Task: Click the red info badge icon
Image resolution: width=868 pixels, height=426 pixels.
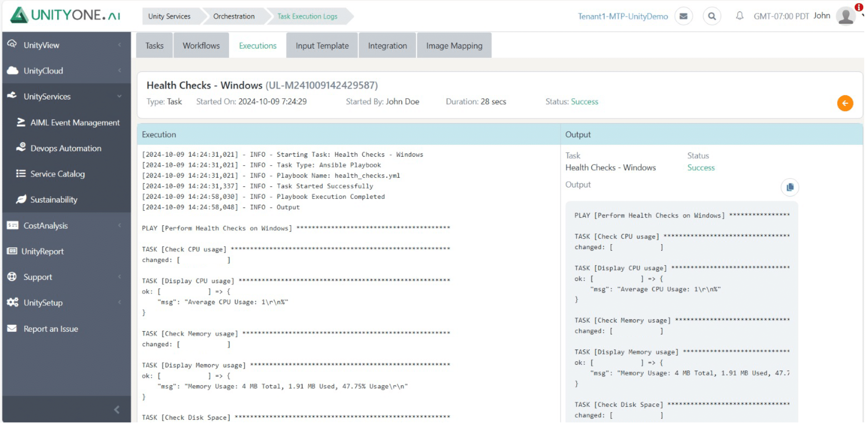Action: (x=859, y=7)
